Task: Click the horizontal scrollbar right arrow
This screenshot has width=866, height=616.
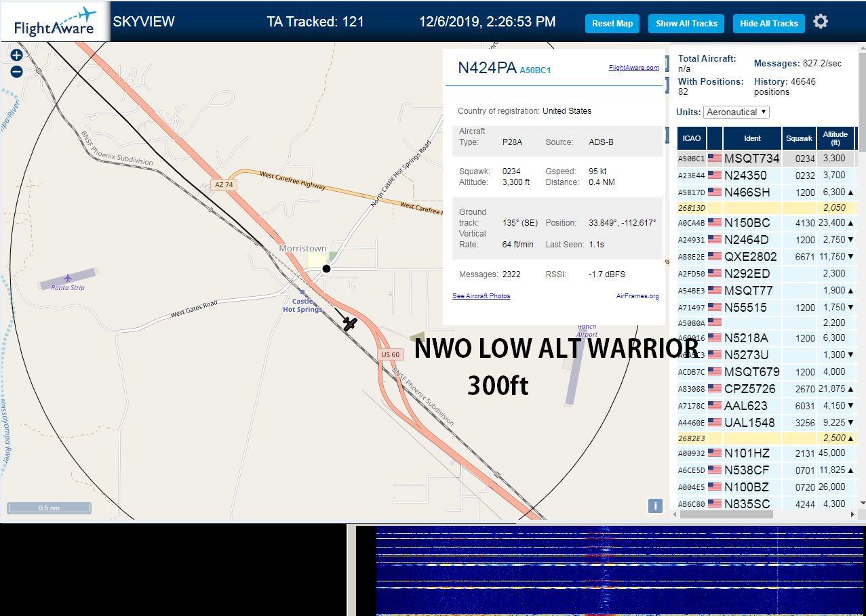Action: coord(851,514)
